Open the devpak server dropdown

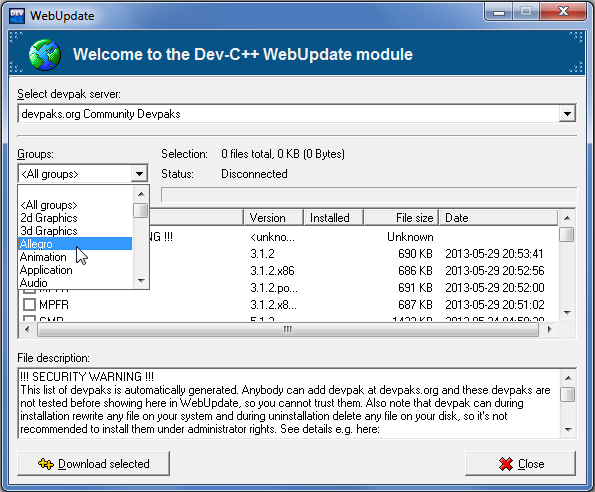(x=567, y=113)
